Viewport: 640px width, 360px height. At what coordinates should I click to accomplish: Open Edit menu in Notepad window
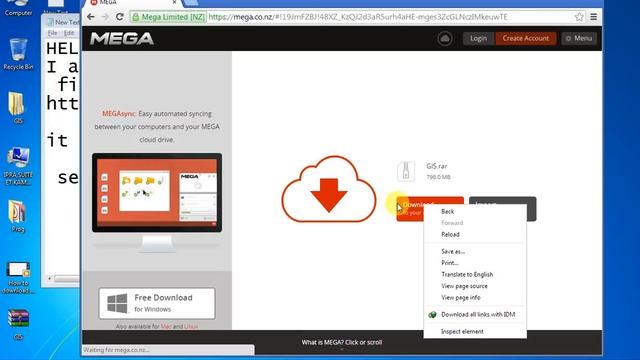[x=69, y=33]
